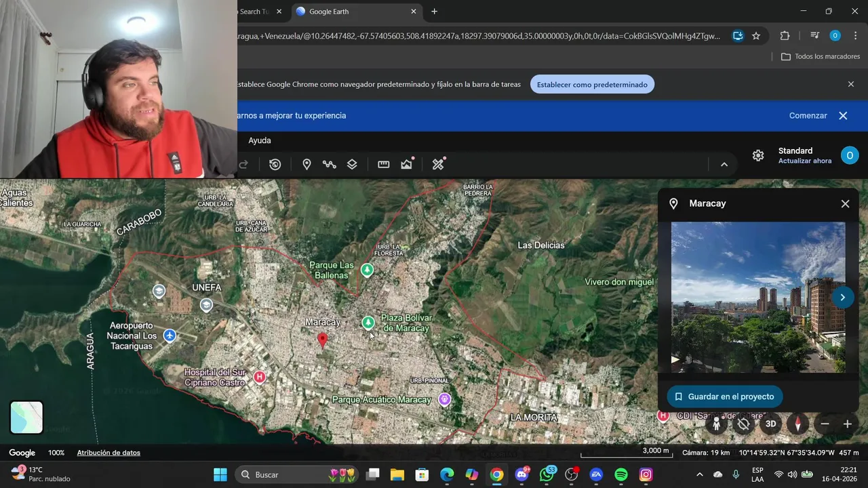The width and height of the screenshot is (868, 488).
Task: Click the Parque Acuático Maracay marker
Action: (x=444, y=399)
